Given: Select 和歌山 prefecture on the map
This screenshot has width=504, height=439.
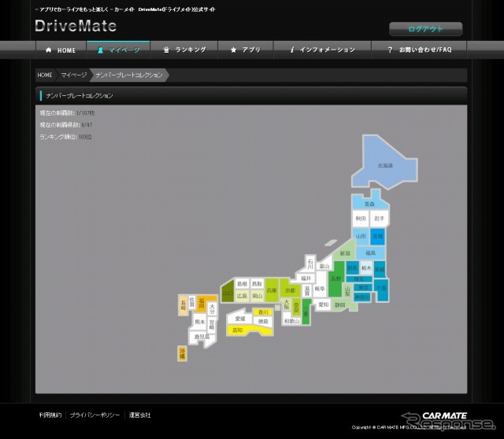Looking at the screenshot, I should pyautogui.click(x=292, y=321).
